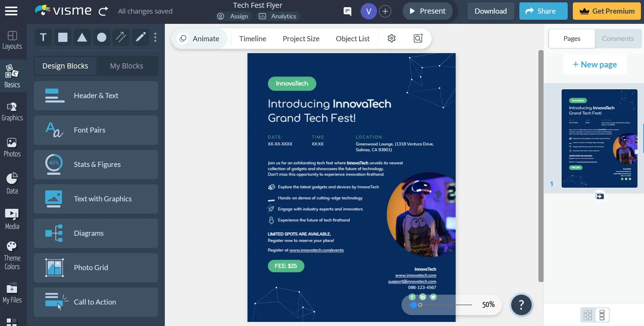Open the Theme Colors panel
This screenshot has width=644, height=326.
(12, 255)
